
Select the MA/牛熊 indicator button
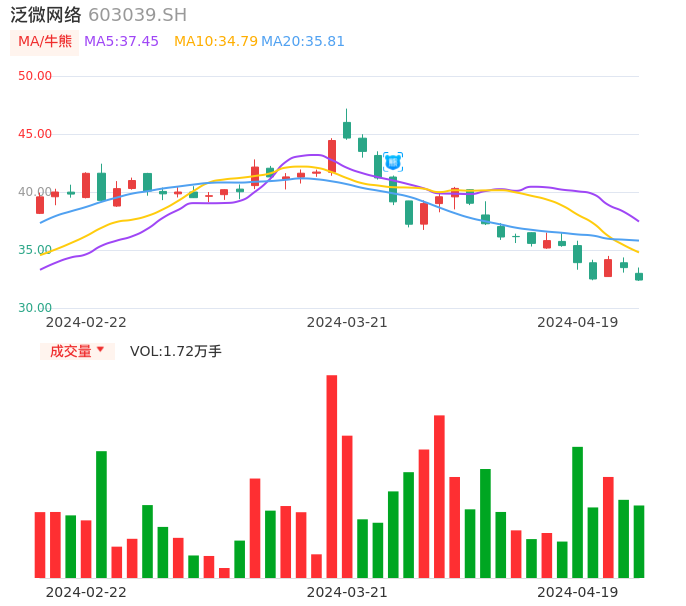pos(45,42)
